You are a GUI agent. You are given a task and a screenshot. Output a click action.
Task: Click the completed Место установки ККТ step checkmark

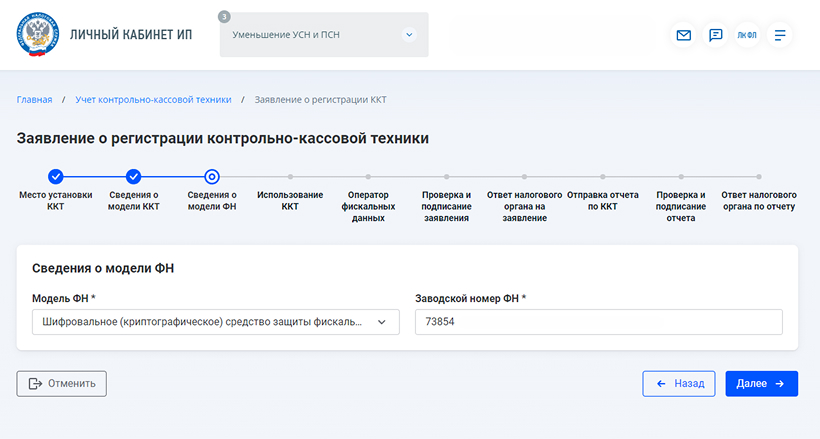(56, 177)
